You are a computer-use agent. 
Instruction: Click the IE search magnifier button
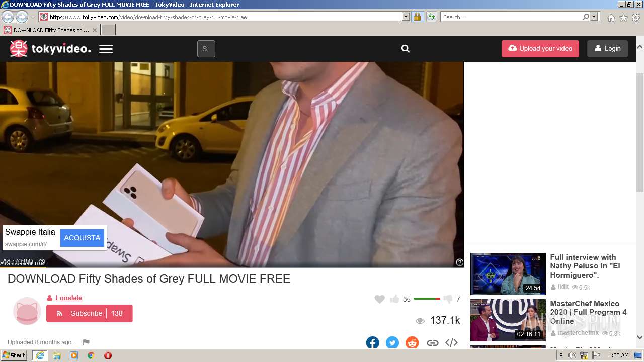(x=586, y=17)
